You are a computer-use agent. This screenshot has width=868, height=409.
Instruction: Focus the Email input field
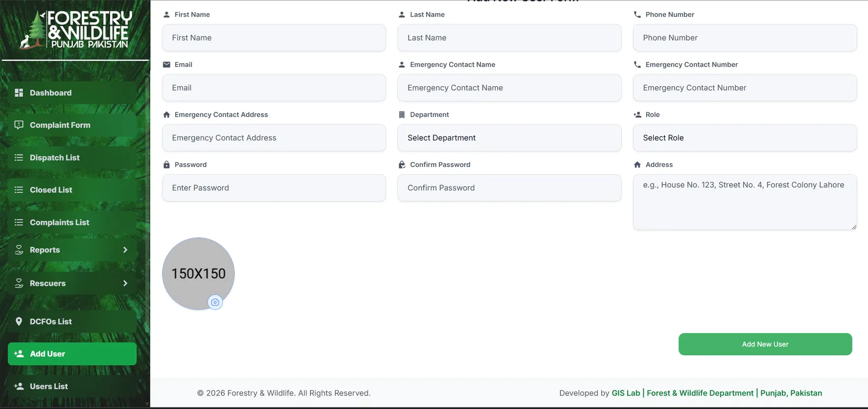pyautogui.click(x=274, y=88)
